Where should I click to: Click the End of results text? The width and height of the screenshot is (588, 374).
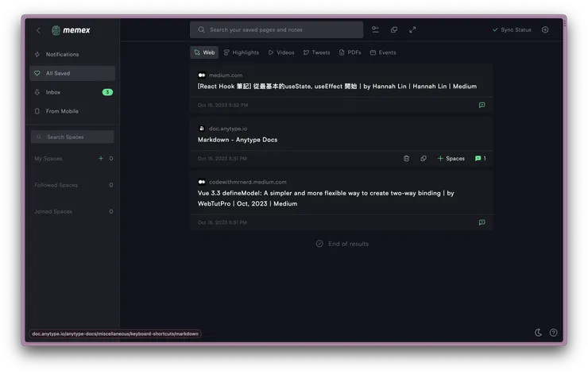348,244
